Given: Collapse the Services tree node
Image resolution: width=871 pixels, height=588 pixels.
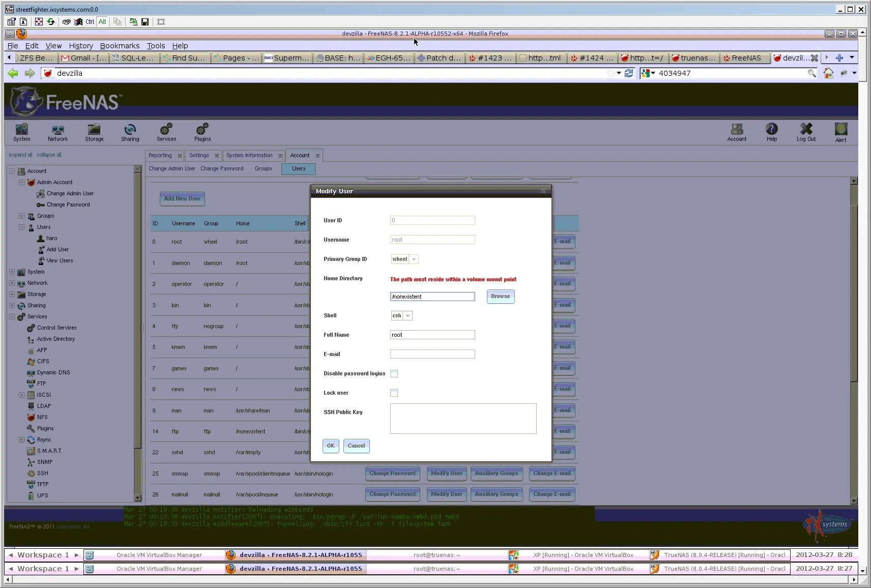Looking at the screenshot, I should pos(12,316).
